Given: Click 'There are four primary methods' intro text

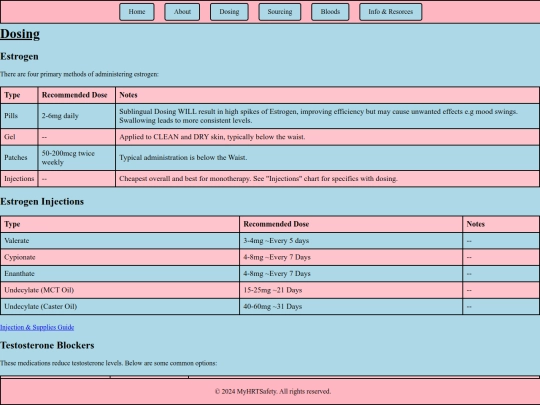Looking at the screenshot, I should 79,74.
